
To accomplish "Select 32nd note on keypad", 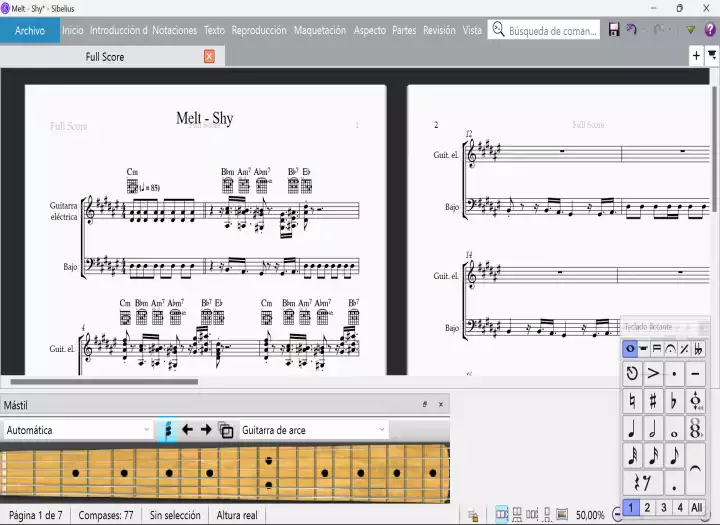I will (x=632, y=455).
